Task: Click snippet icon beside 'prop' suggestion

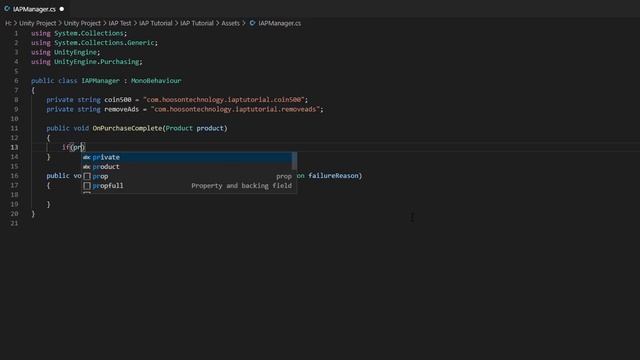Action: 87,176
